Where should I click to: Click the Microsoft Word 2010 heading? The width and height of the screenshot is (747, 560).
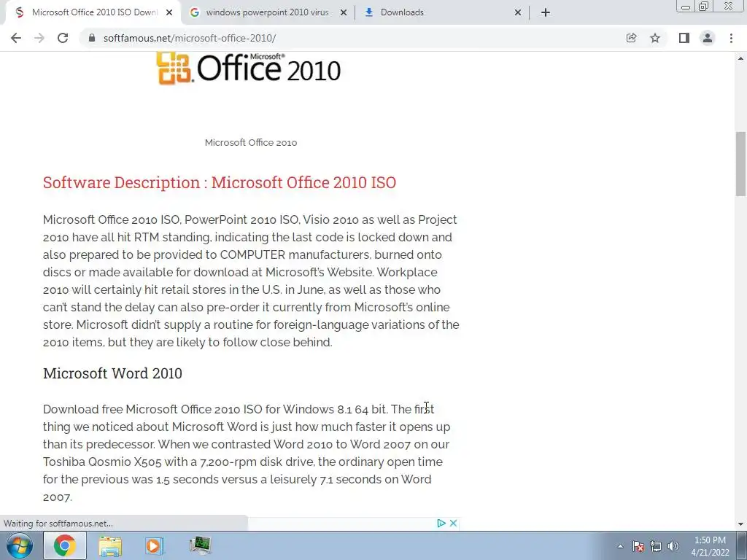112,373
